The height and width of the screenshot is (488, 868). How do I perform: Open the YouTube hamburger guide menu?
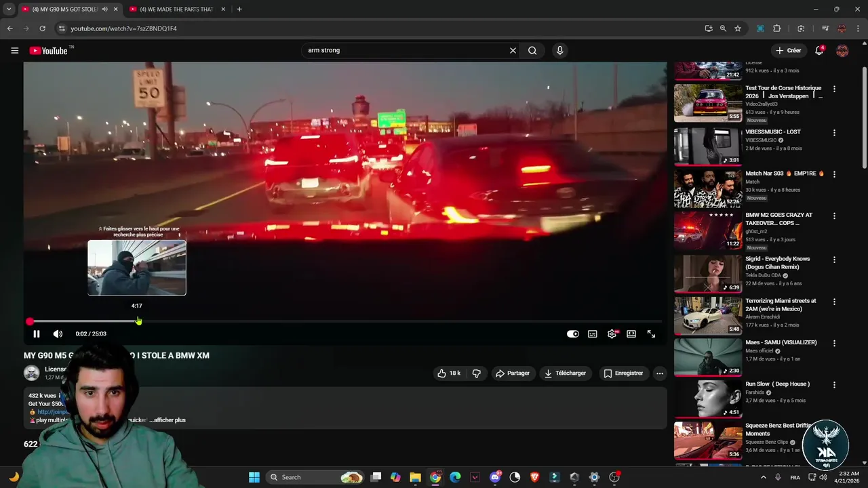[x=14, y=50]
